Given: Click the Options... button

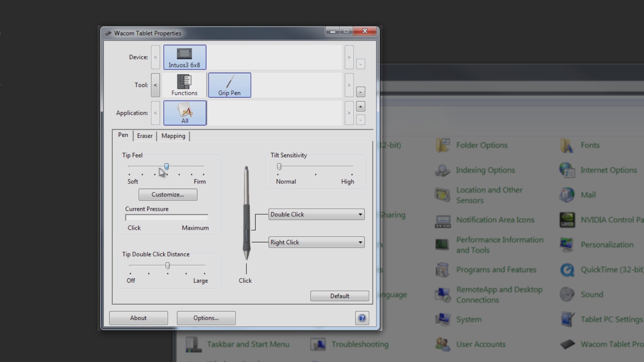Looking at the screenshot, I should (206, 318).
